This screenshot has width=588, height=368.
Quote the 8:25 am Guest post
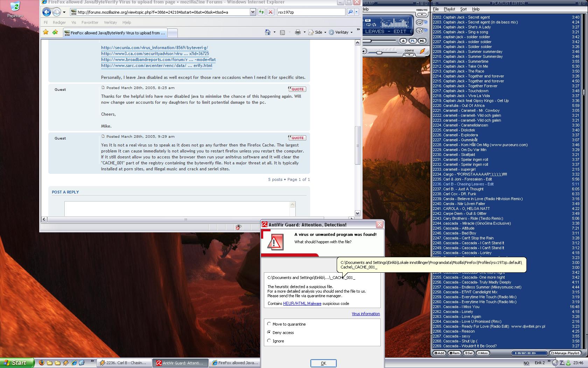[297, 89]
